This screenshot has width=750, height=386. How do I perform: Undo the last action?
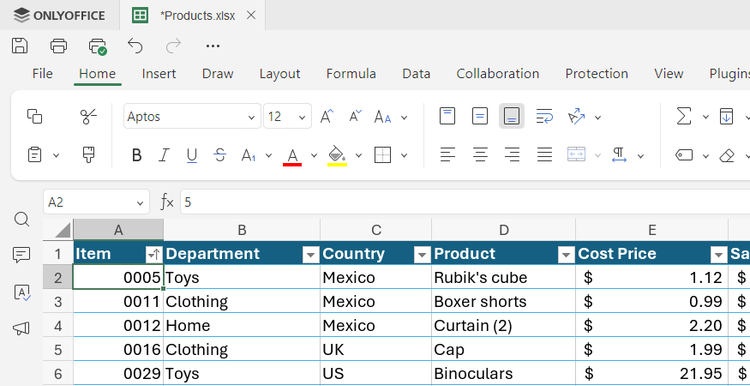(x=135, y=46)
